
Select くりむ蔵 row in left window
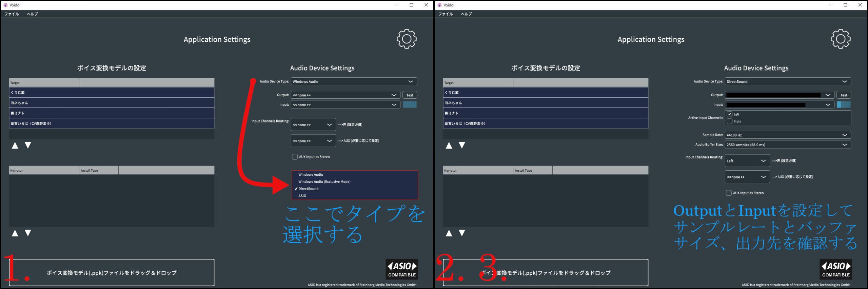pyautogui.click(x=112, y=92)
